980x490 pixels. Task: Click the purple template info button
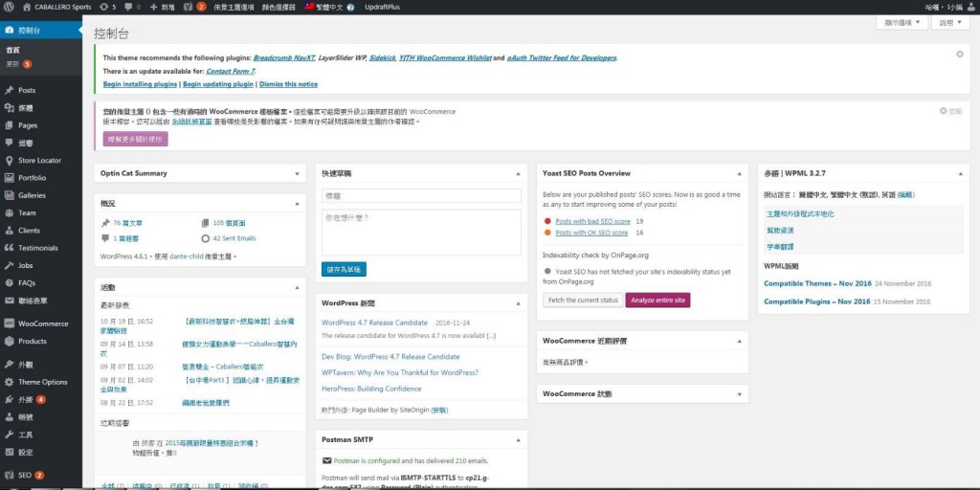click(135, 140)
